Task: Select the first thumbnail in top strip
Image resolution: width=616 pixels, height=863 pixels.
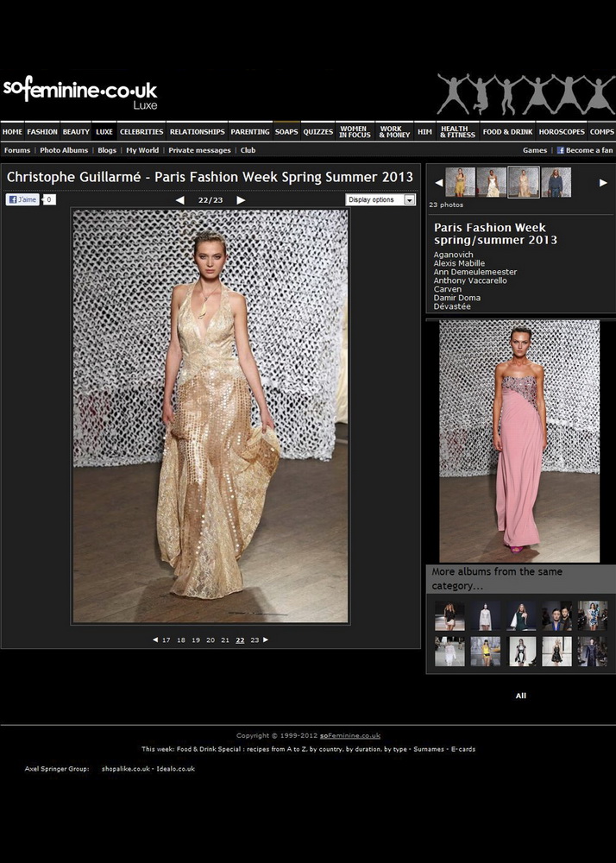Action: click(x=460, y=182)
